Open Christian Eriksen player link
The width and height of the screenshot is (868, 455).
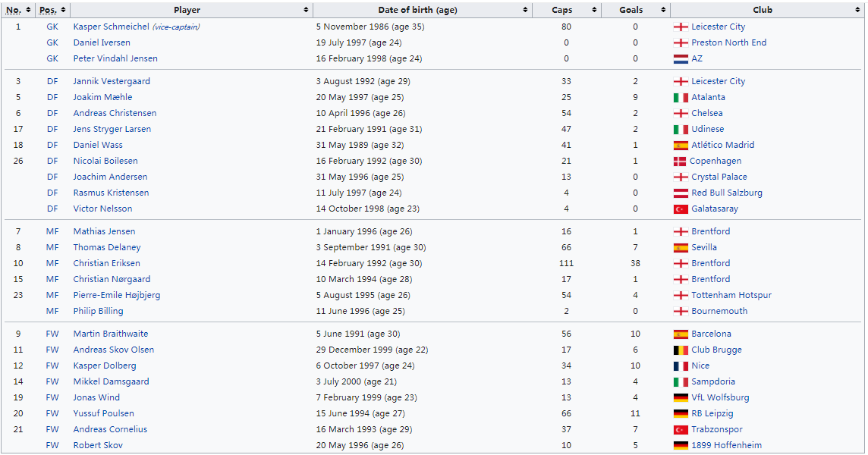[107, 263]
